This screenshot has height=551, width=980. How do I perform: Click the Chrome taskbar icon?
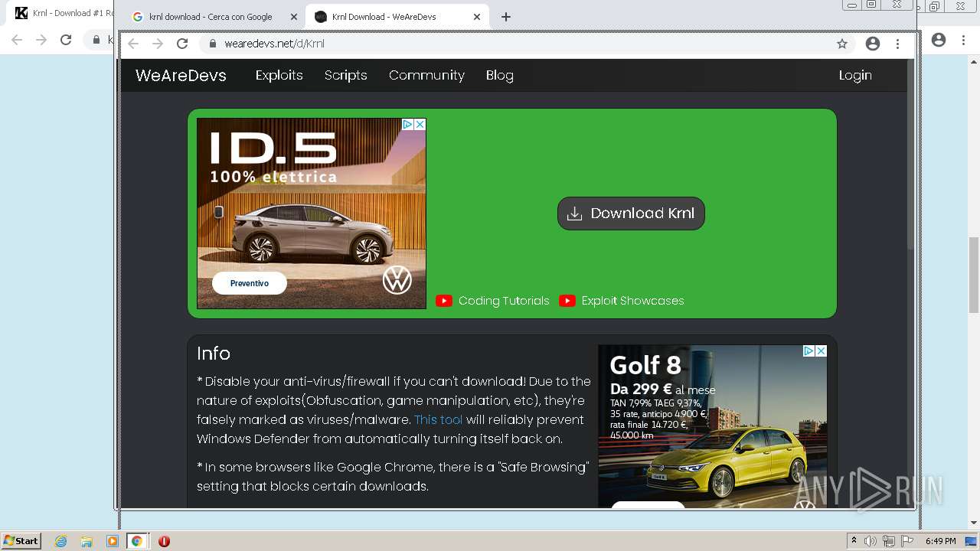tap(136, 541)
